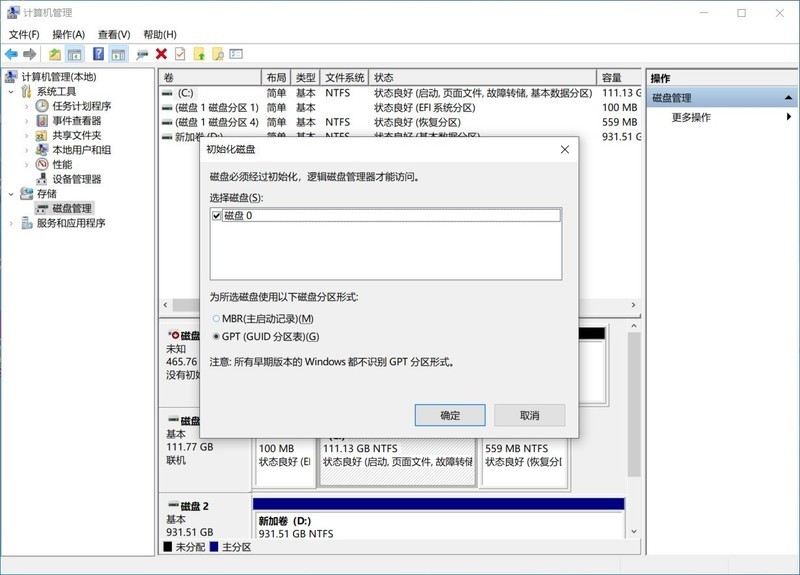Click the black 未分配 legend swatch
This screenshot has width=800, height=575.
click(x=168, y=546)
